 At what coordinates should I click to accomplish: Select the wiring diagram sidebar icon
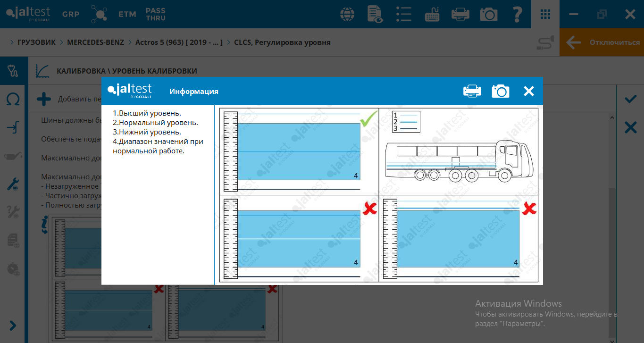13,127
